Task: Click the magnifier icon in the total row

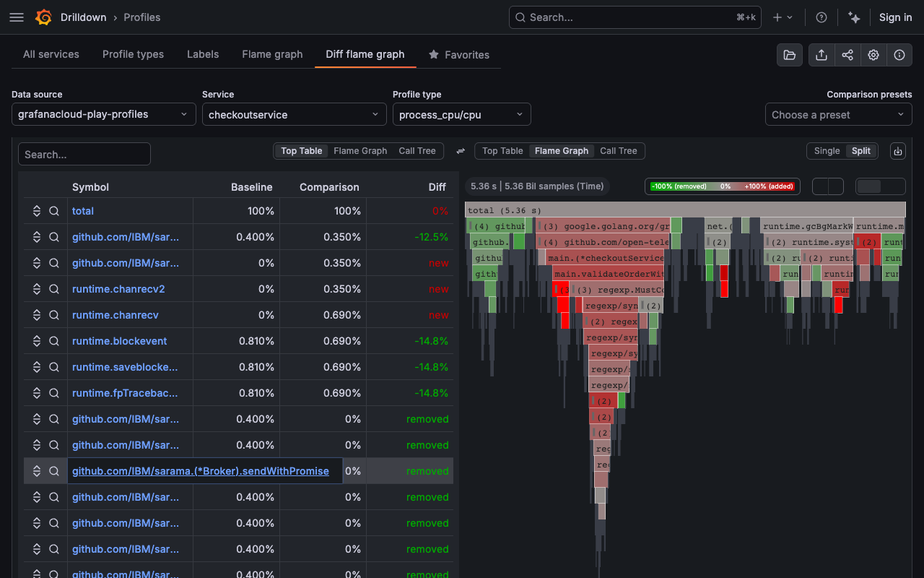Action: 54,211
